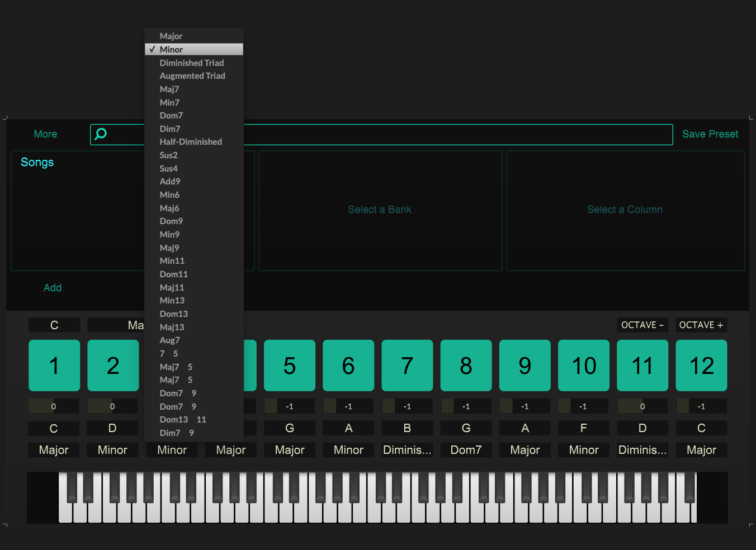The image size is (756, 550).
Task: Click octave slider under pad 11
Action: (642, 406)
